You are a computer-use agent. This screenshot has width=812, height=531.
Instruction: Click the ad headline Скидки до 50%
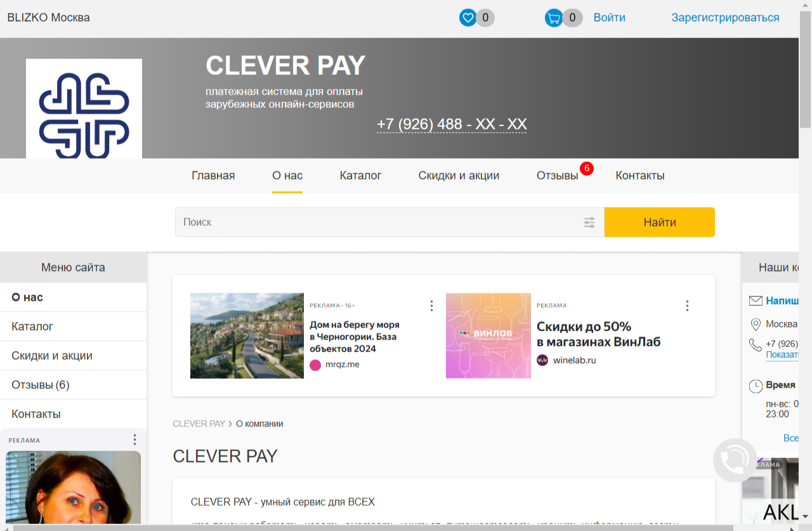599,334
